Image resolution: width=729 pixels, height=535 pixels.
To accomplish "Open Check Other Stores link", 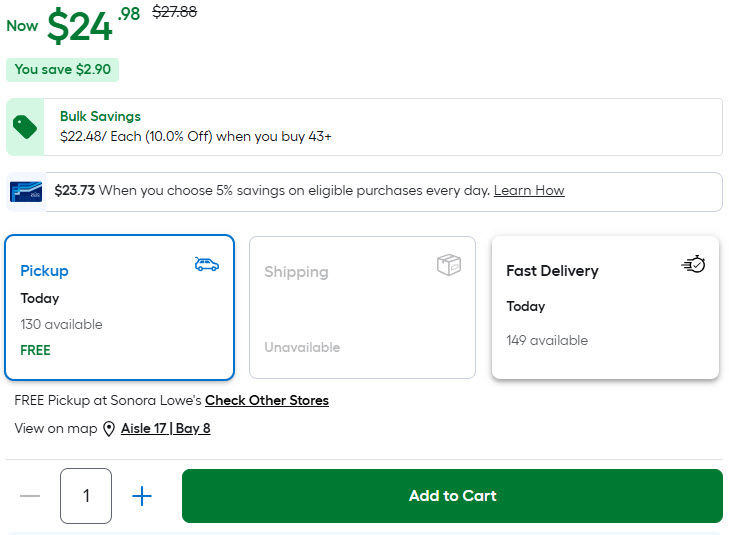I will point(267,400).
